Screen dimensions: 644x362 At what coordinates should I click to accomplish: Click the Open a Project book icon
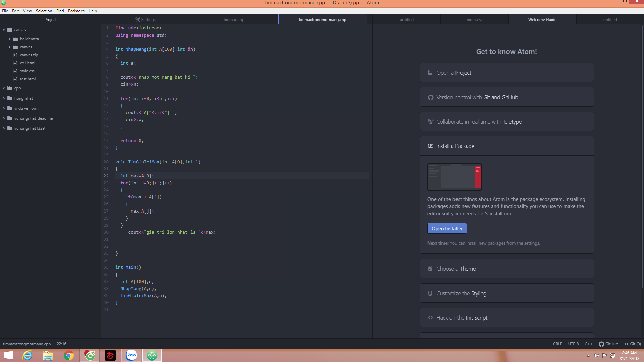pyautogui.click(x=430, y=73)
